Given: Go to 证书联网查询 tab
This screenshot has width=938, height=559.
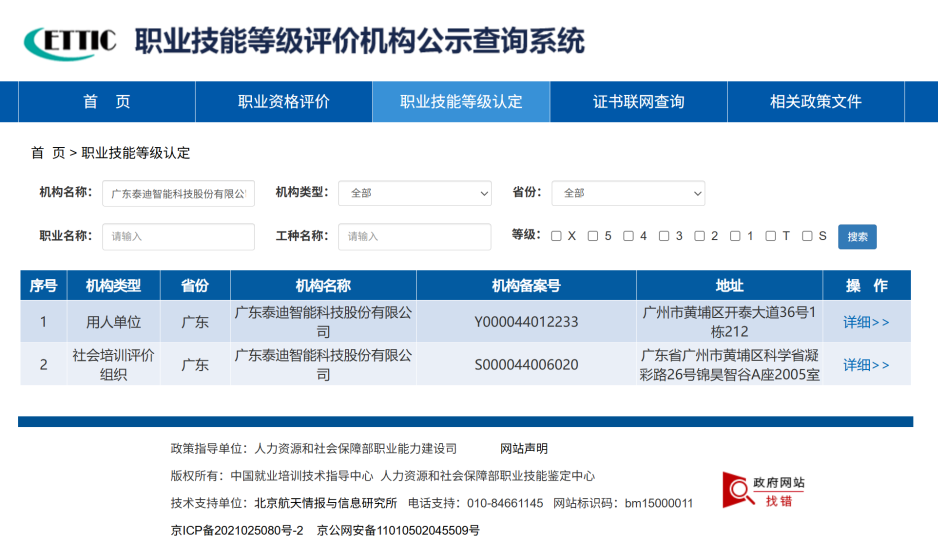Looking at the screenshot, I should click(x=638, y=102).
